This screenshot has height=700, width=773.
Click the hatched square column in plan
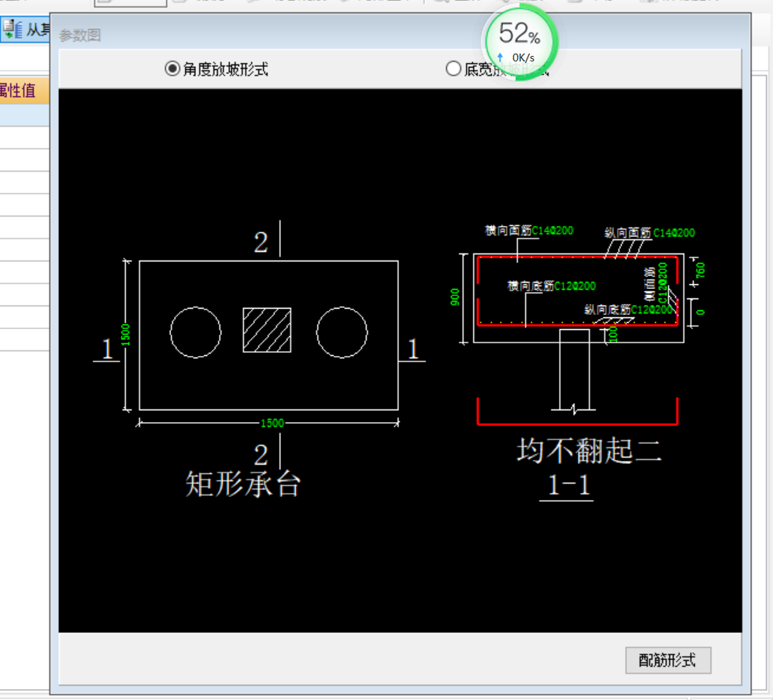267,330
